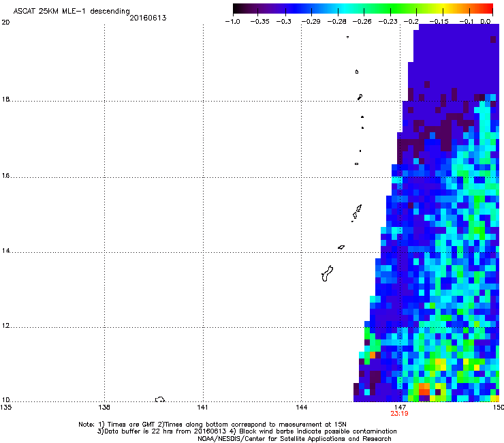Click the colorbar label -1.0
The width and height of the screenshot is (504, 443).
[x=232, y=22]
